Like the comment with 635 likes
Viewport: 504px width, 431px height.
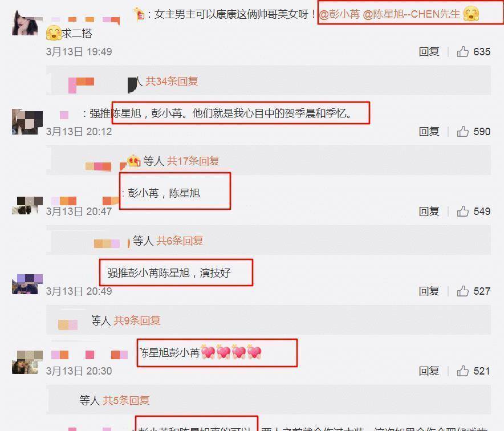[x=462, y=51]
